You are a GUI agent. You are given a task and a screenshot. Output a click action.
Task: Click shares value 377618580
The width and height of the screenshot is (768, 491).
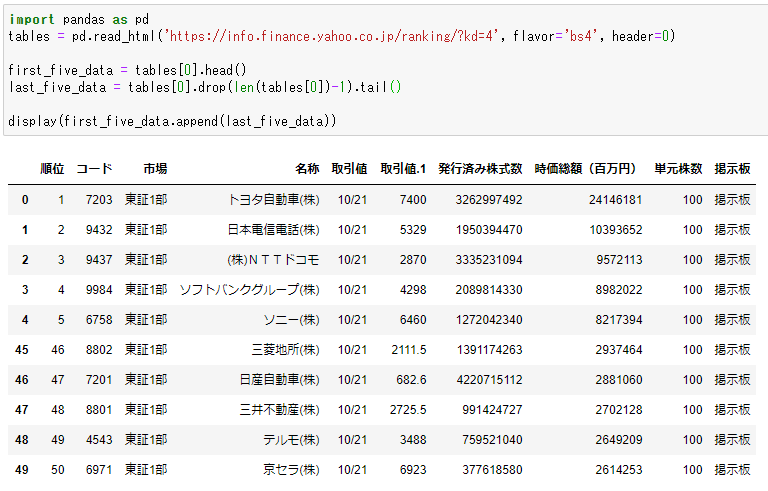pyautogui.click(x=492, y=469)
